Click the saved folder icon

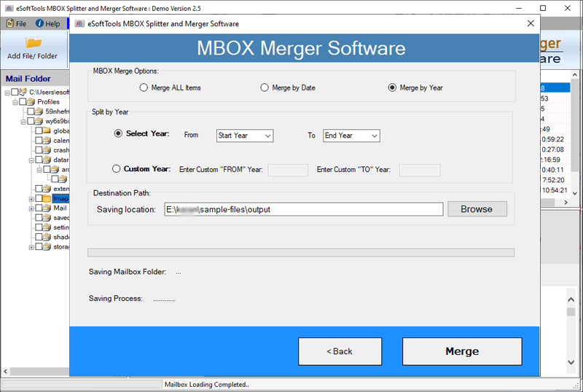tap(47, 218)
